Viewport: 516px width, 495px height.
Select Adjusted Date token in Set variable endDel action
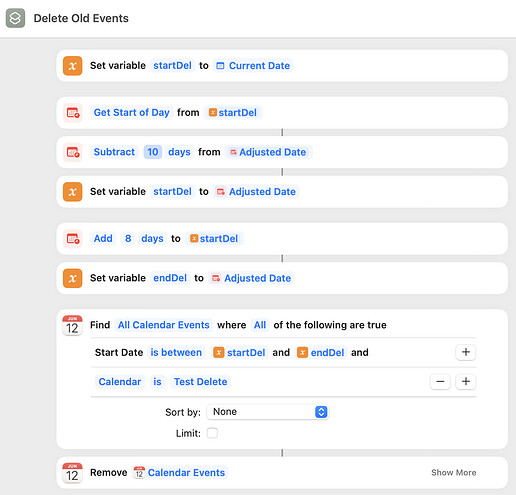(251, 278)
